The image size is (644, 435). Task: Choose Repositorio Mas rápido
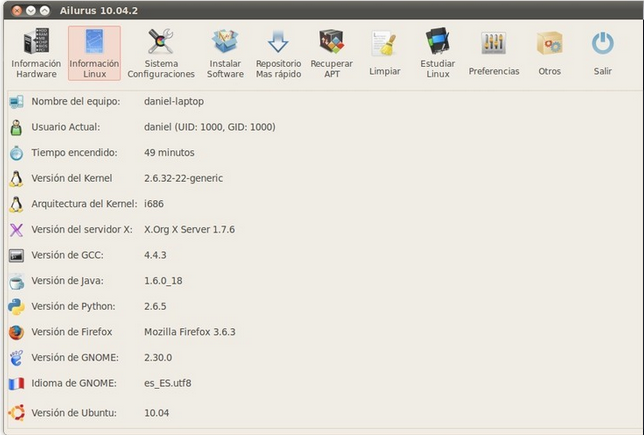(278, 53)
